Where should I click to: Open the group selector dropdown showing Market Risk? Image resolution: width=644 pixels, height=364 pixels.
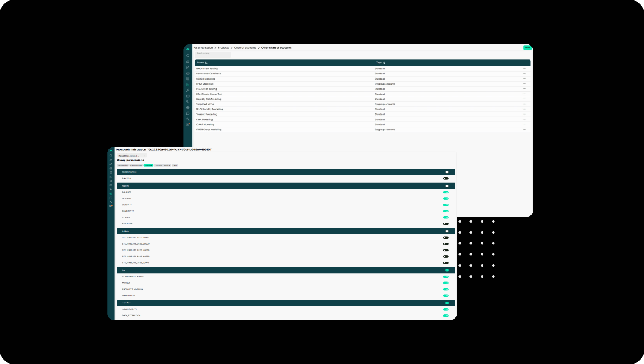click(x=132, y=156)
